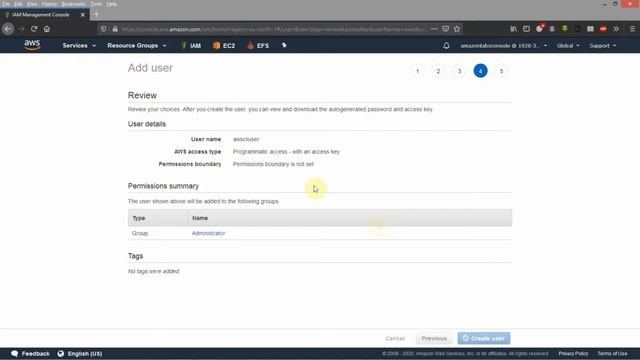The height and width of the screenshot is (360, 640).
Task: Expand the Services dropdown
Action: [x=79, y=46]
